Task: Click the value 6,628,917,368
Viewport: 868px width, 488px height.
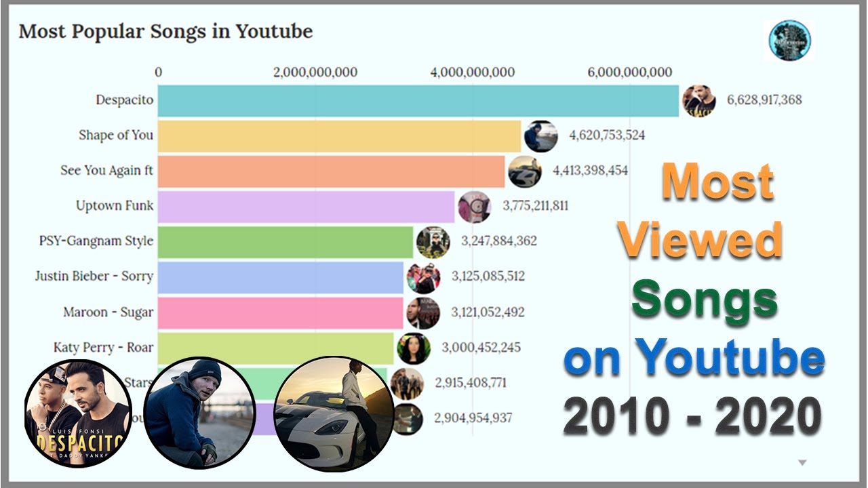Action: pos(764,100)
